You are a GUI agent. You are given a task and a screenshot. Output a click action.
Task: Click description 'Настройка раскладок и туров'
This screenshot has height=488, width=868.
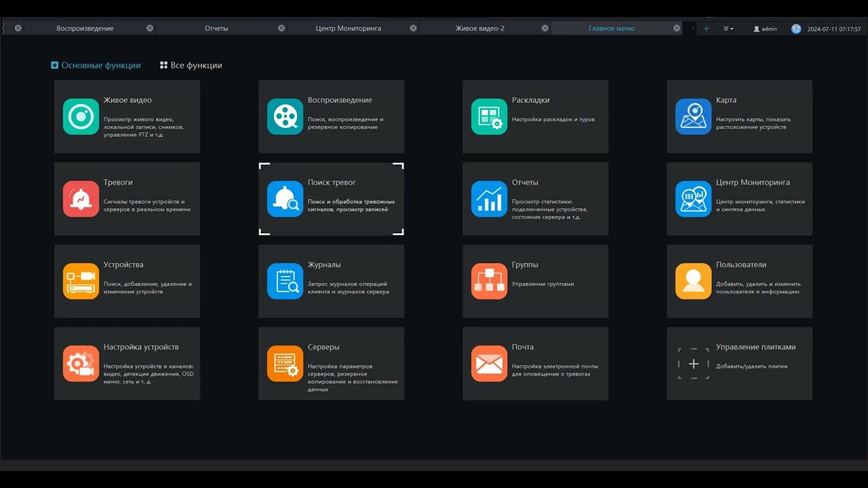tap(553, 119)
